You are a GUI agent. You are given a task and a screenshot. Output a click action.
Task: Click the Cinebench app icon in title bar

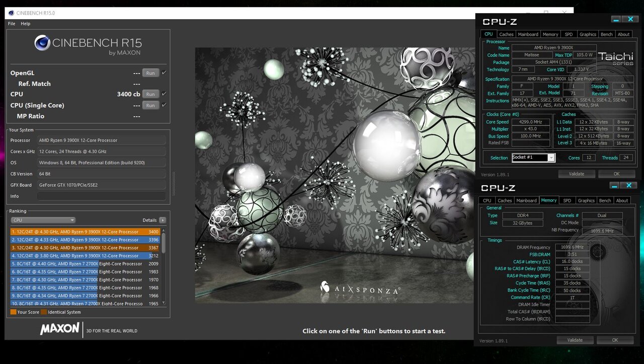pos(11,13)
